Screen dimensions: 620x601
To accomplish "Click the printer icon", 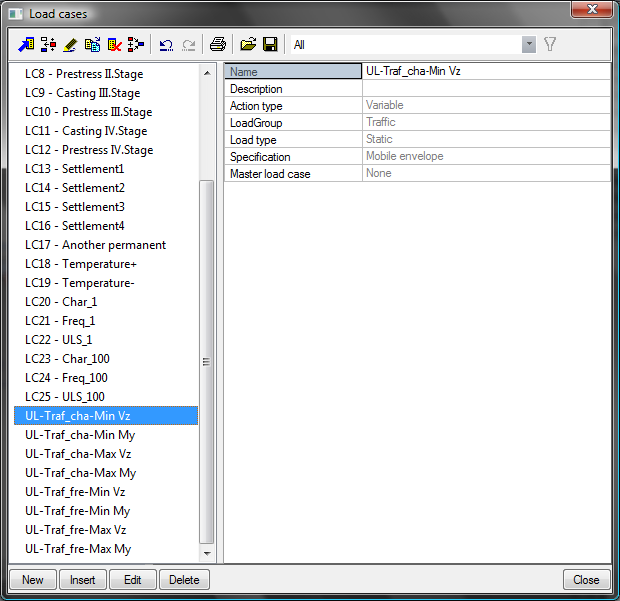I will click(x=217, y=45).
